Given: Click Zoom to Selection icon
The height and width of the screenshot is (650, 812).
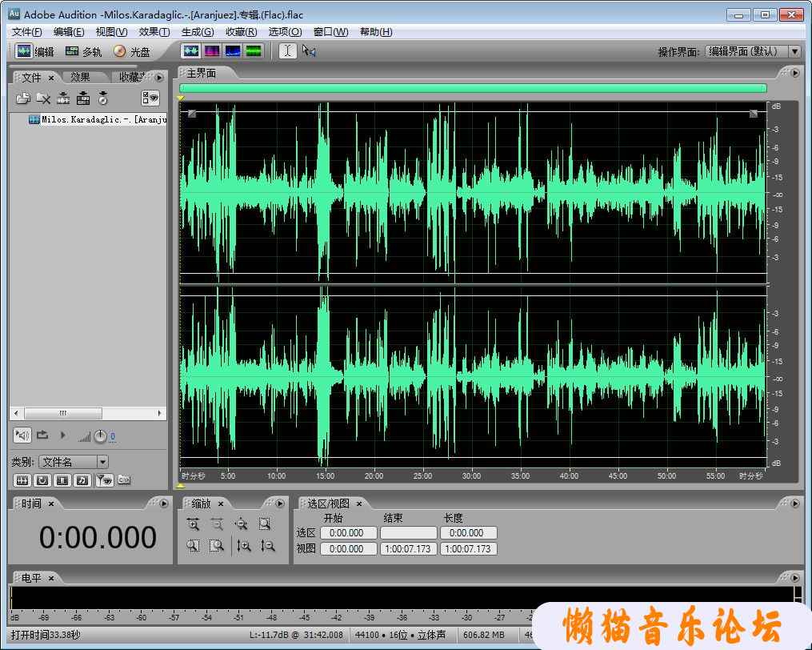Looking at the screenshot, I should pyautogui.click(x=265, y=524).
